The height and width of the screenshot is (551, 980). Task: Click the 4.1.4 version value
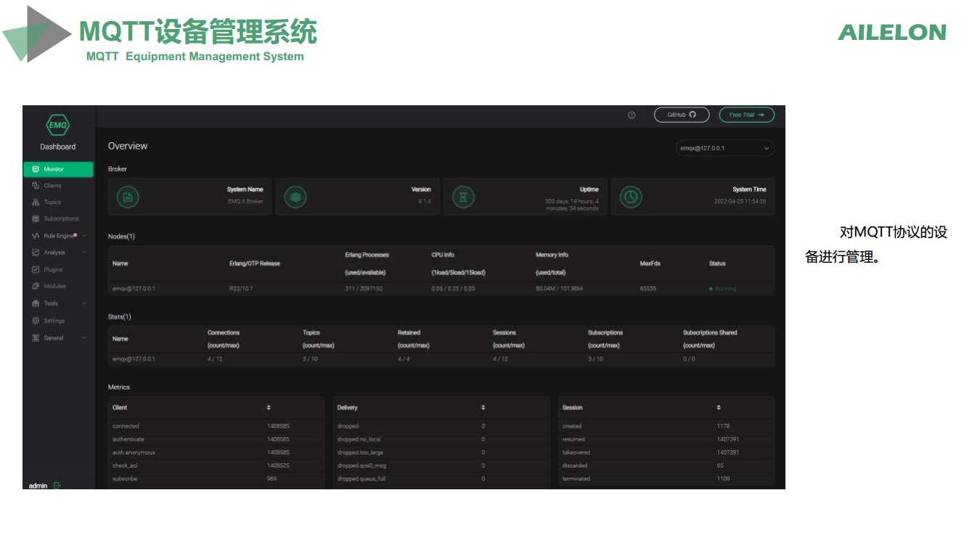(425, 201)
